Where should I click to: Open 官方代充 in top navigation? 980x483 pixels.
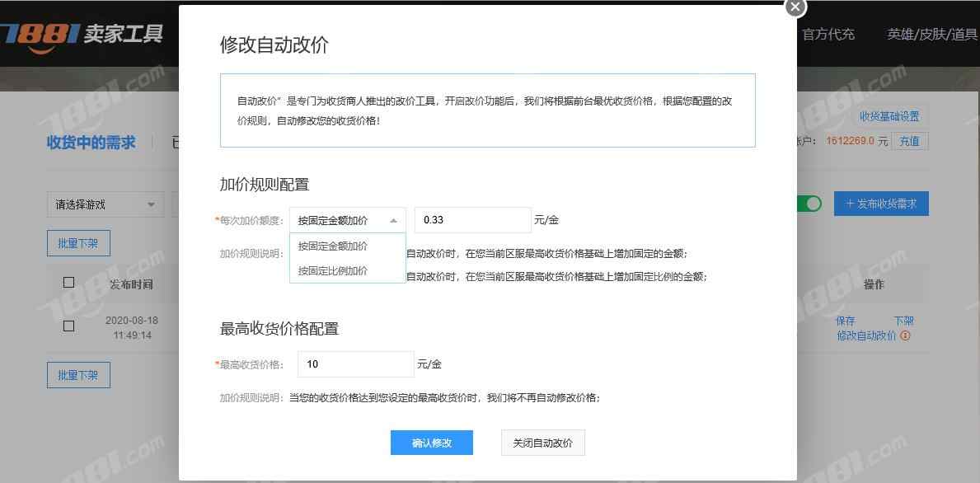click(x=828, y=35)
